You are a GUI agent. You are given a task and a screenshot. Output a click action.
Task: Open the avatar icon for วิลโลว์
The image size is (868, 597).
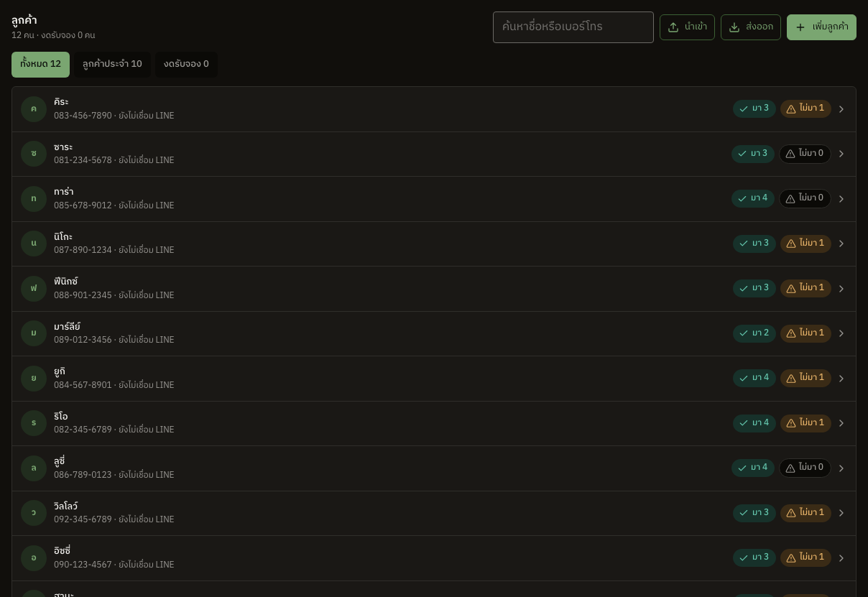[34, 513]
